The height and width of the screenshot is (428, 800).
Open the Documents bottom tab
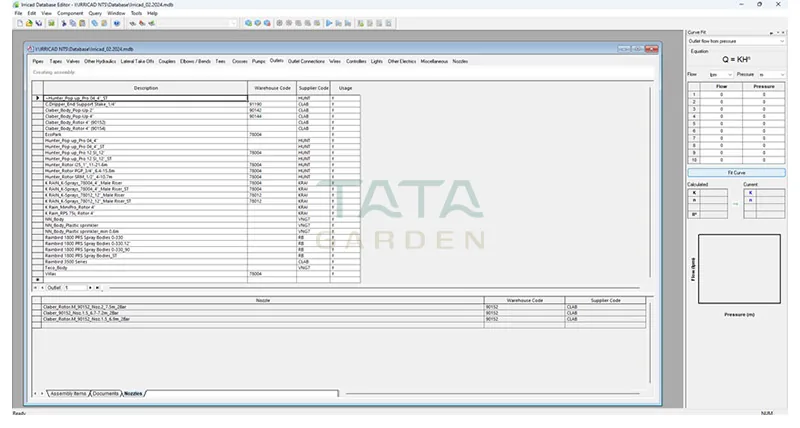pos(106,393)
